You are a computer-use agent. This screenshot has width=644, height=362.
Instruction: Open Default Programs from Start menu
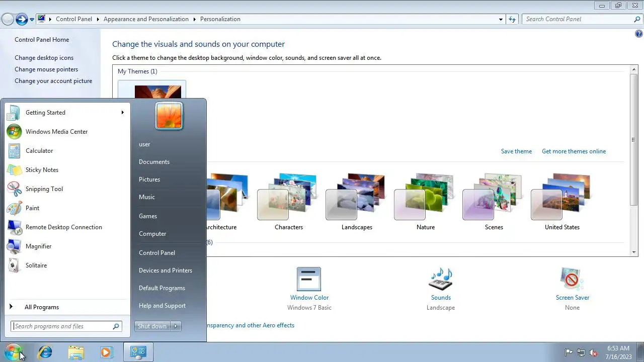coord(162,288)
